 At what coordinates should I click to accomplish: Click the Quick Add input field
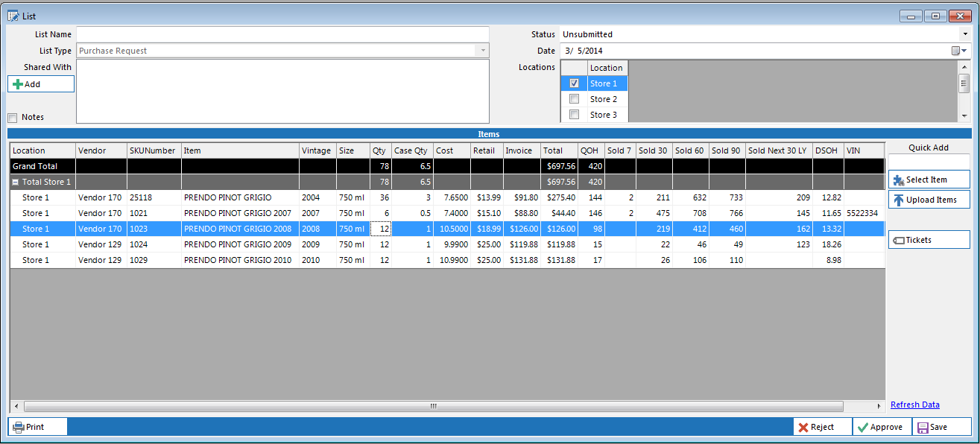click(x=929, y=162)
